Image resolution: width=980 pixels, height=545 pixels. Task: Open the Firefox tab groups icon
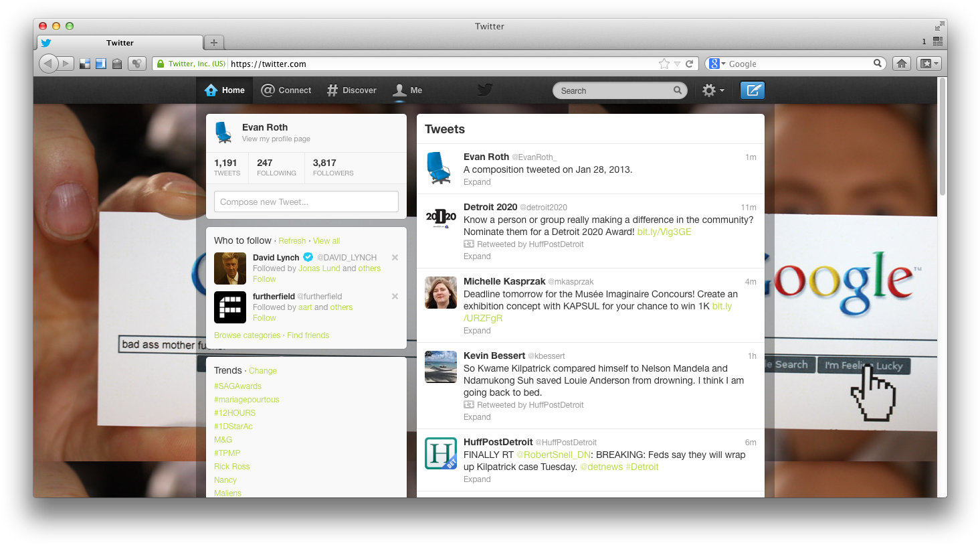[x=938, y=42]
